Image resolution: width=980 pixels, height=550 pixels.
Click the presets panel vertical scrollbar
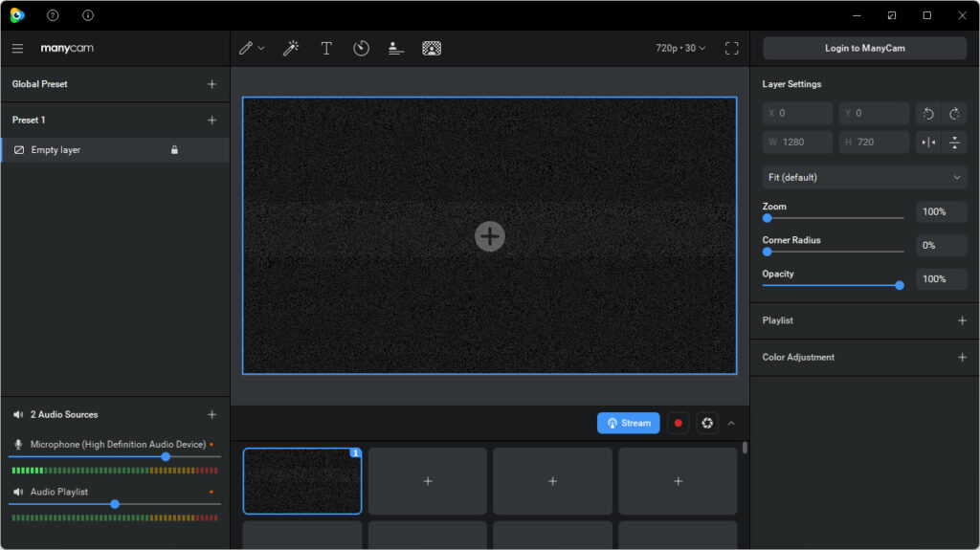[x=745, y=448]
